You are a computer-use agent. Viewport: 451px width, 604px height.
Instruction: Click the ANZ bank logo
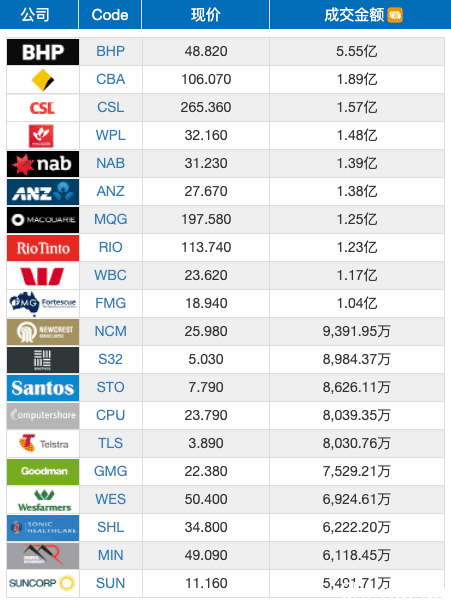pyautogui.click(x=43, y=192)
